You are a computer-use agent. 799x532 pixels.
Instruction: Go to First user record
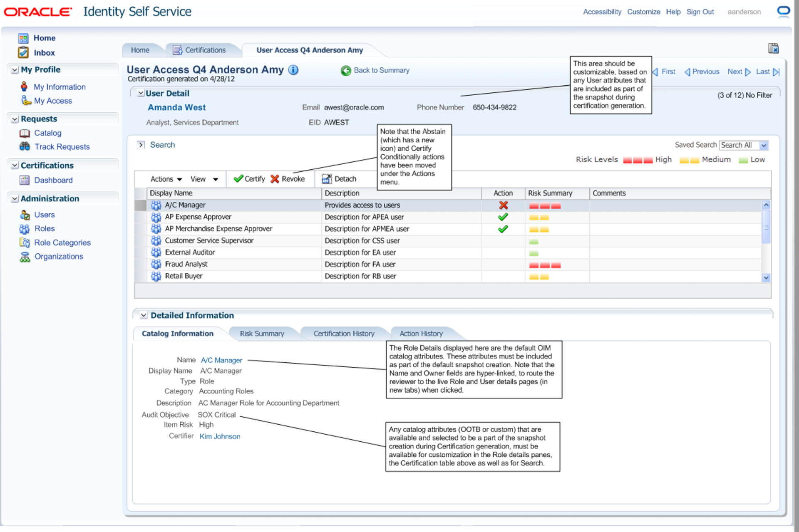(664, 72)
